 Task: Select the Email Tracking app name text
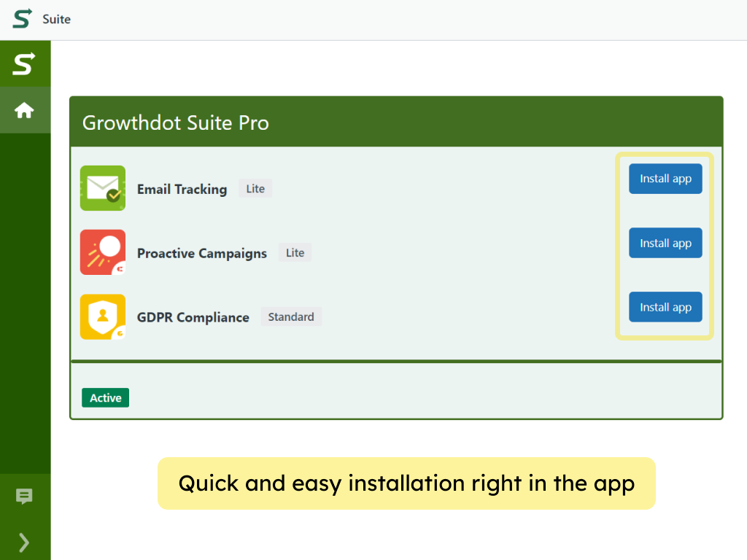click(x=182, y=189)
